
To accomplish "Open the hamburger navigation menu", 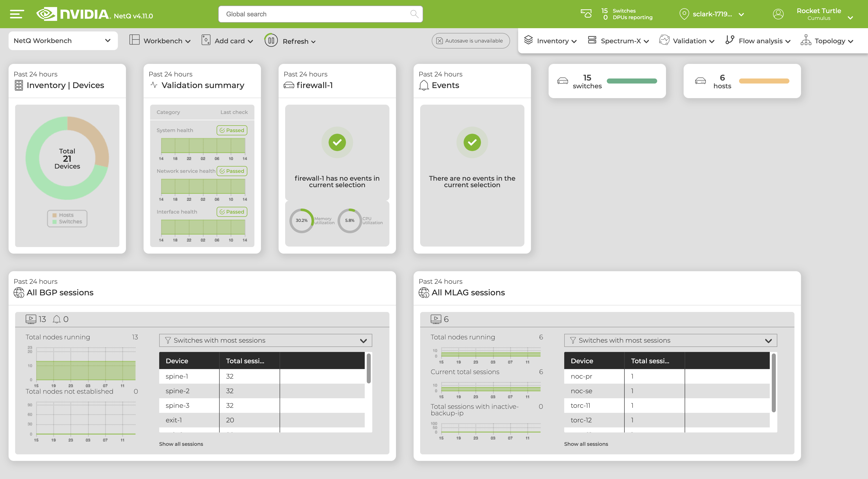I will (x=16, y=14).
